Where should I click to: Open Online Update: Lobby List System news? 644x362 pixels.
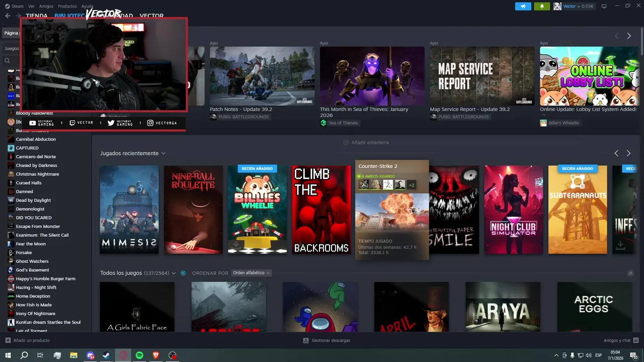click(x=589, y=76)
